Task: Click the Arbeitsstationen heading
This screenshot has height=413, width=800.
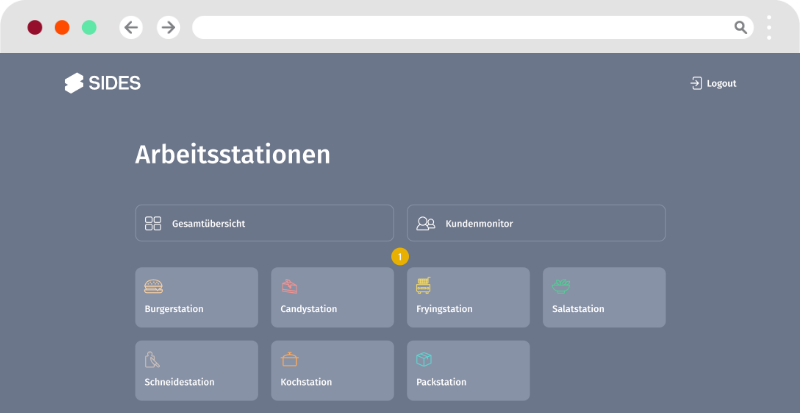Action: [233, 155]
